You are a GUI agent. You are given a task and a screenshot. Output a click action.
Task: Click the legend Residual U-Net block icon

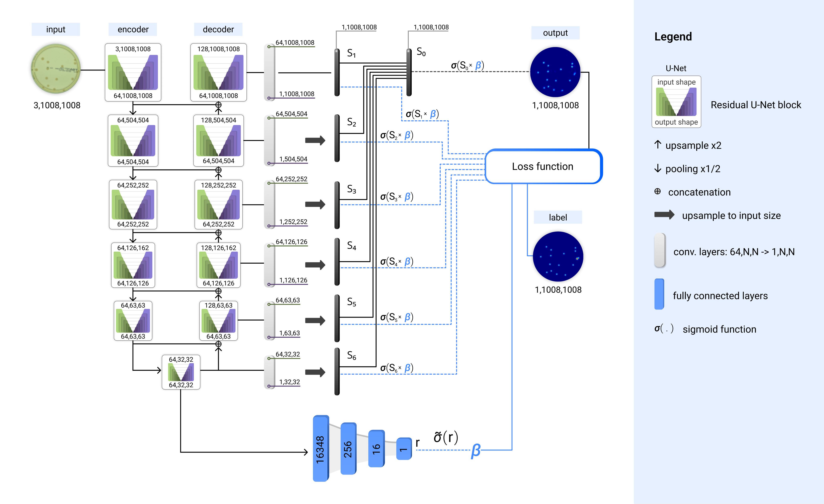click(676, 102)
